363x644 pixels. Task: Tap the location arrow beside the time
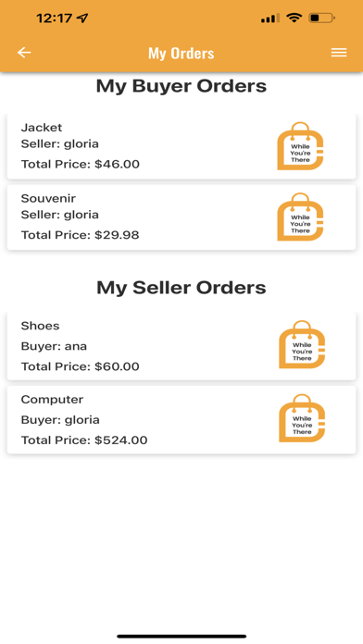pos(82,19)
